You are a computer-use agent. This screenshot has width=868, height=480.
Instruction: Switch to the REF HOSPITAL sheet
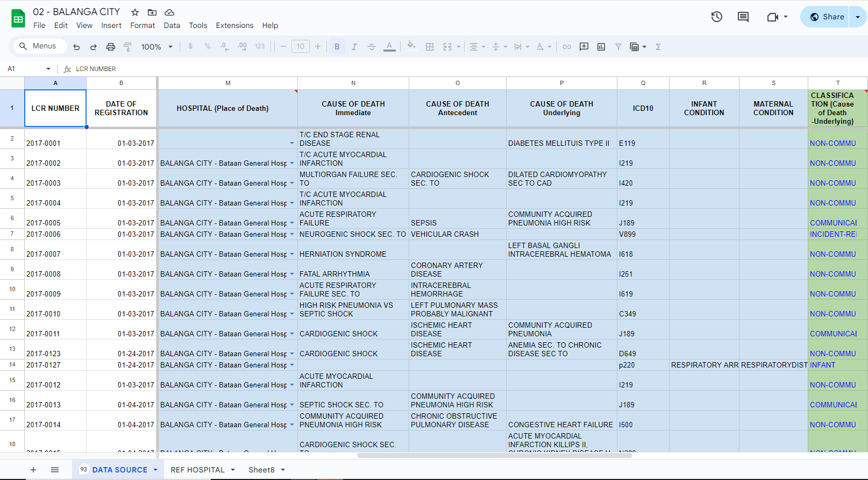[197, 470]
